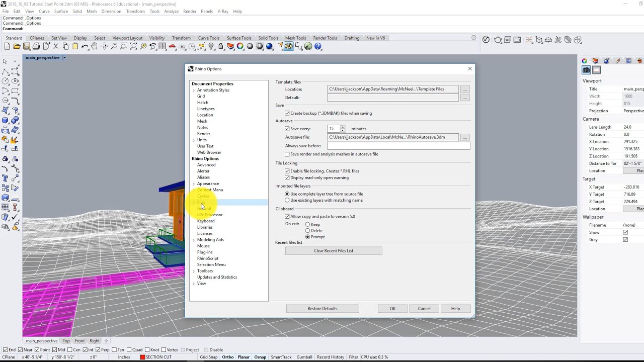Image resolution: width=644 pixels, height=362 pixels.
Task: Click Cancel in Rhino Options dialog
Action: tap(424, 309)
